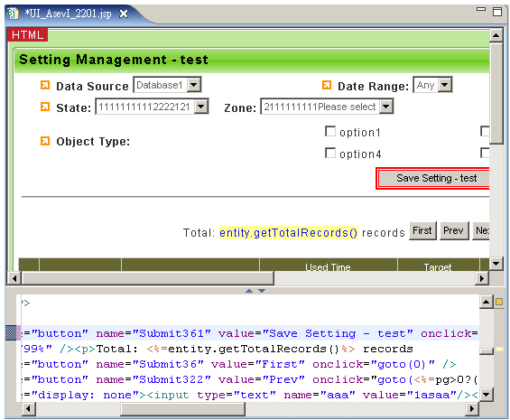The image size is (510, 420).
Task: Click the red HTML label tab
Action: coord(28,34)
